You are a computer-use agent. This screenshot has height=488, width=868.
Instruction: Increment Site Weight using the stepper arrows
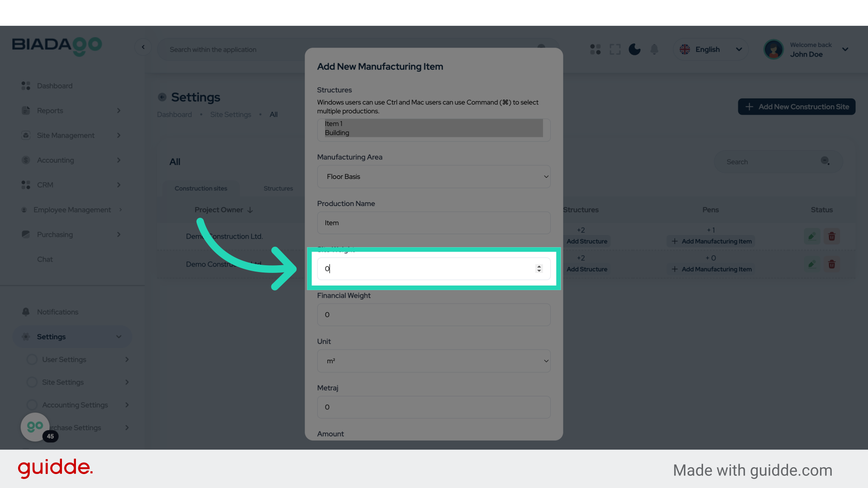pyautogui.click(x=538, y=268)
